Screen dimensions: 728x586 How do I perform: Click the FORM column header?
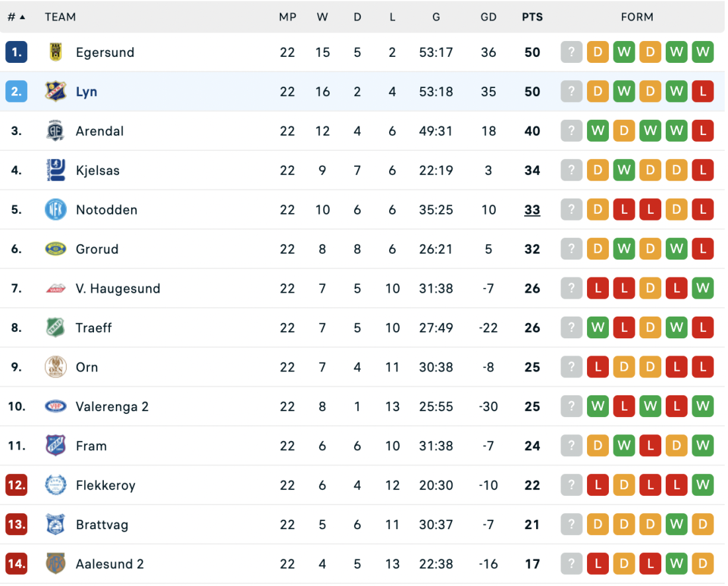pyautogui.click(x=637, y=17)
